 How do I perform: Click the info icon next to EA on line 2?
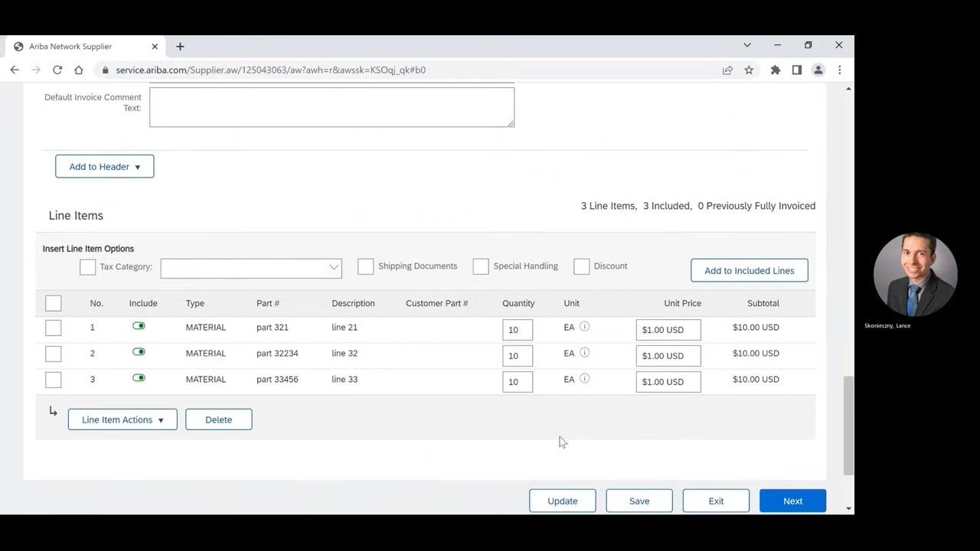584,353
